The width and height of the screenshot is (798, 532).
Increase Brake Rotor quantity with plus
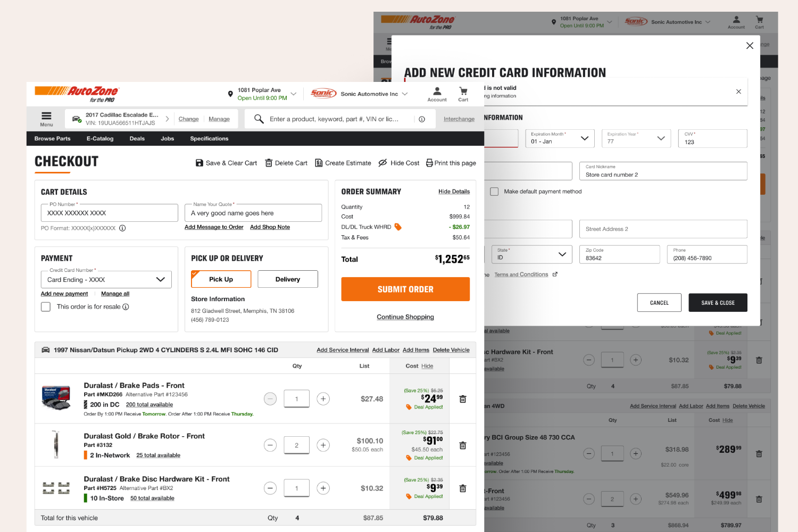323,445
